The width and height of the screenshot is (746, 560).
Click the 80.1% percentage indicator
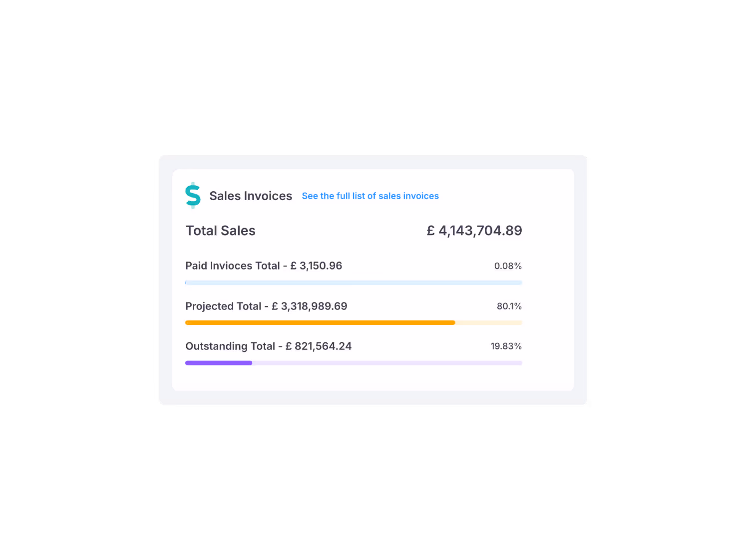coord(508,306)
